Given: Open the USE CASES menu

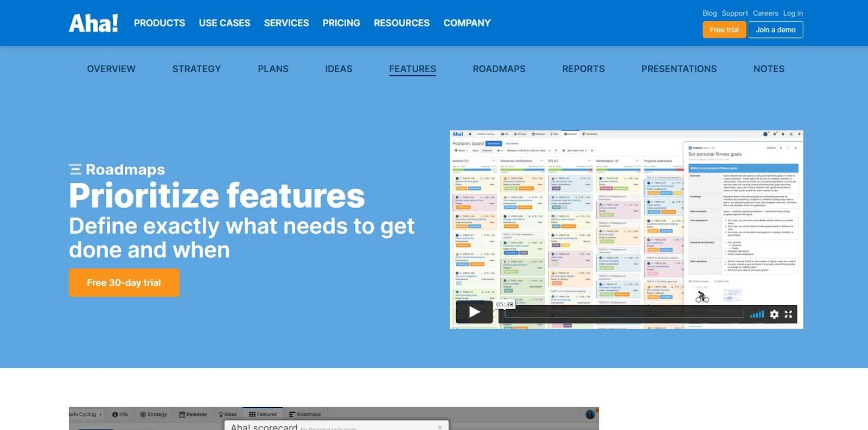Looking at the screenshot, I should (x=225, y=23).
